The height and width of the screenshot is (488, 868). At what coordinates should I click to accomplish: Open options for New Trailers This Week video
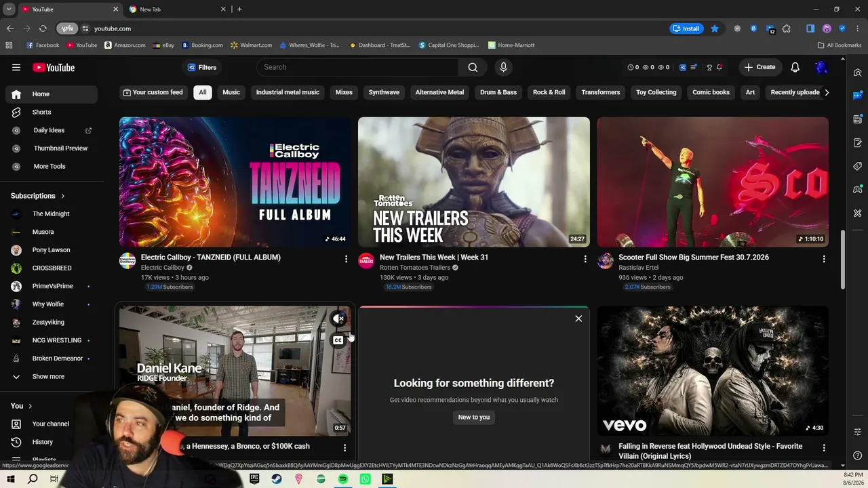pyautogui.click(x=585, y=259)
